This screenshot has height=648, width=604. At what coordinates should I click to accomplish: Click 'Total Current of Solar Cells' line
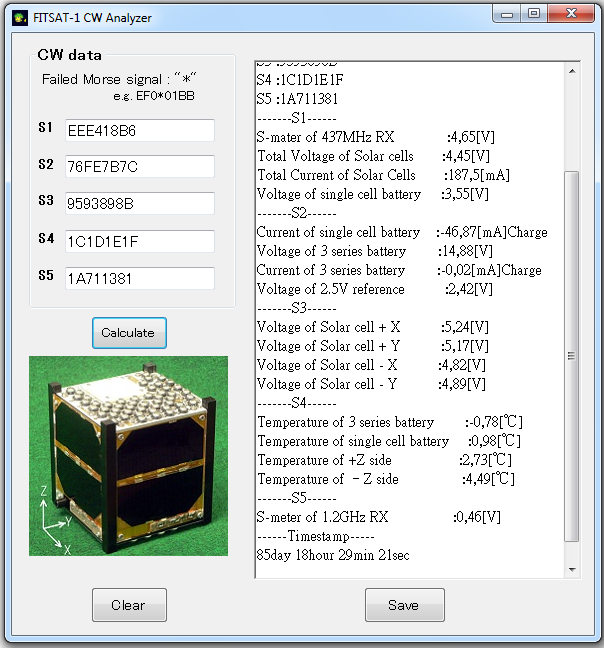click(x=383, y=175)
